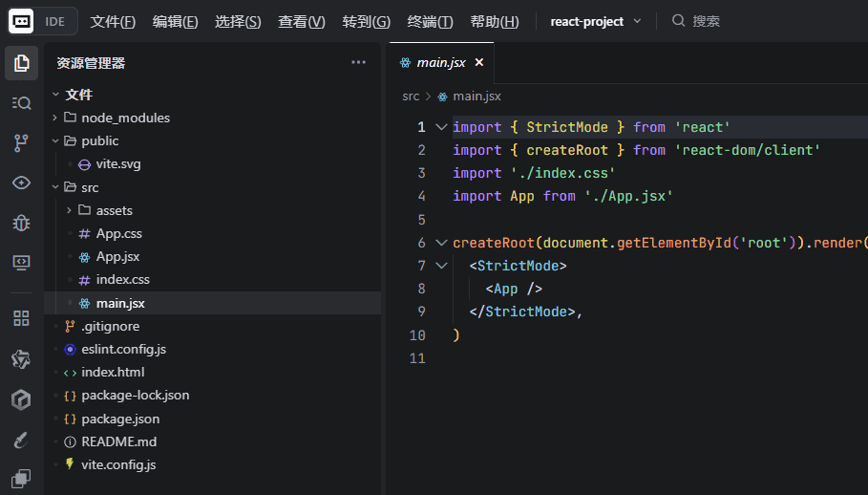Fold code at line 6
Screen dimensions: 868x495
(x=441, y=243)
